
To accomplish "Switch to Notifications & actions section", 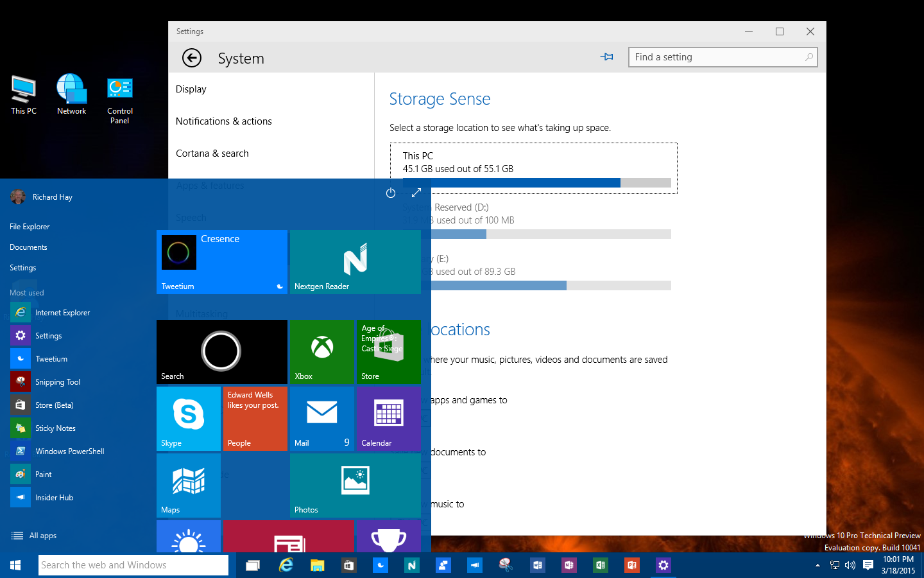I will tap(224, 121).
